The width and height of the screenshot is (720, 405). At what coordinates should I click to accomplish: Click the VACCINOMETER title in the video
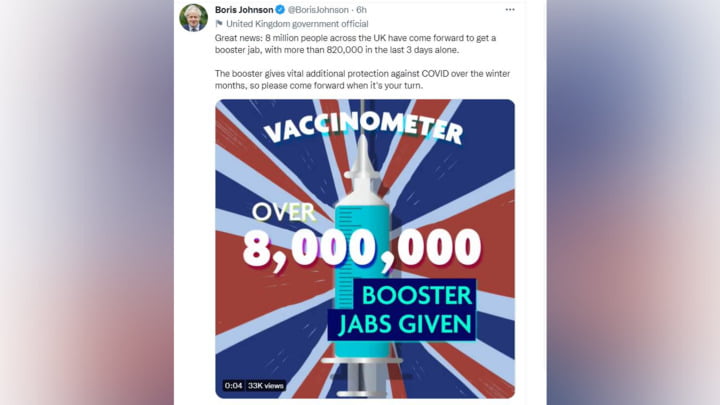coord(364,128)
